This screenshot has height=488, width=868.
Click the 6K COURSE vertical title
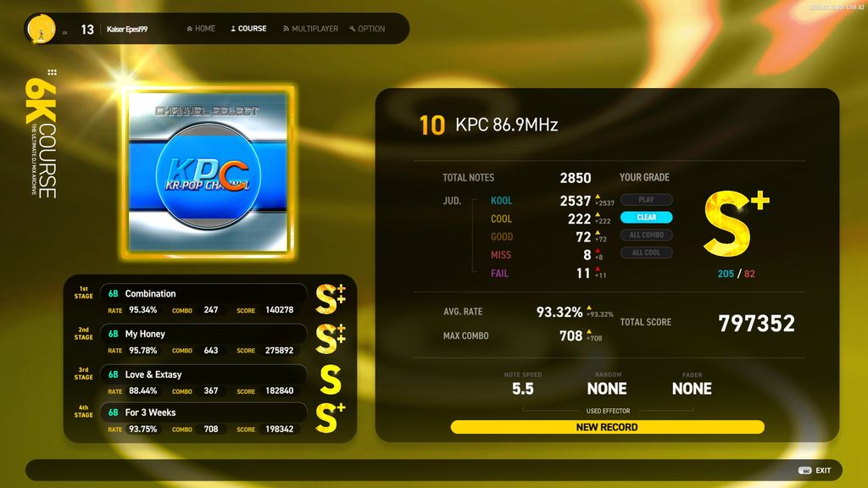[x=42, y=138]
